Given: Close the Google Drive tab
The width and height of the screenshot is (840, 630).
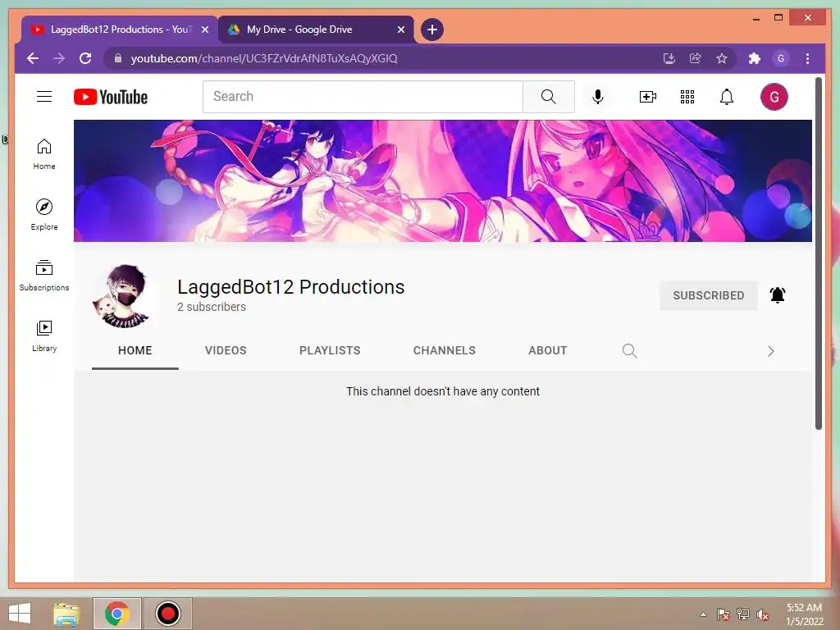Looking at the screenshot, I should [400, 30].
